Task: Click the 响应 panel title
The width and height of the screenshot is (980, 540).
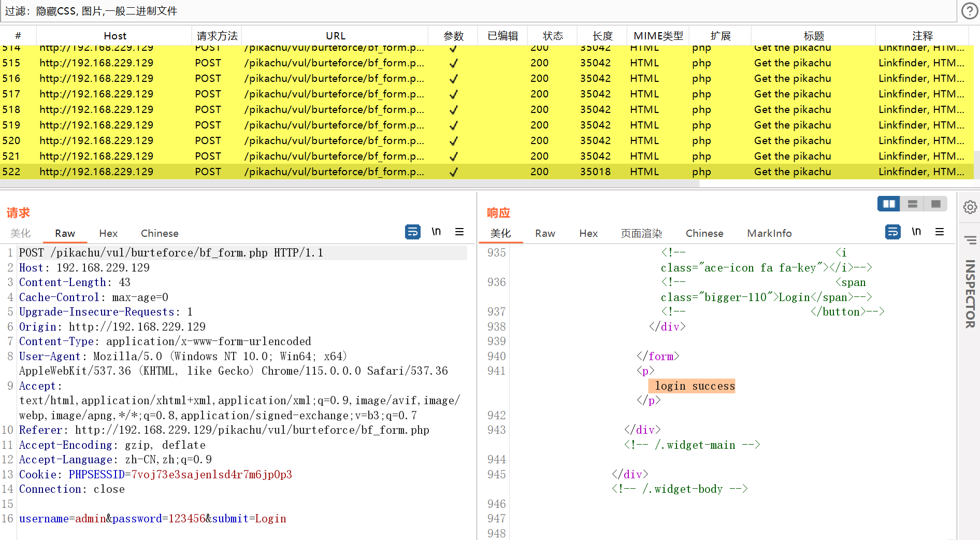Action: click(498, 212)
